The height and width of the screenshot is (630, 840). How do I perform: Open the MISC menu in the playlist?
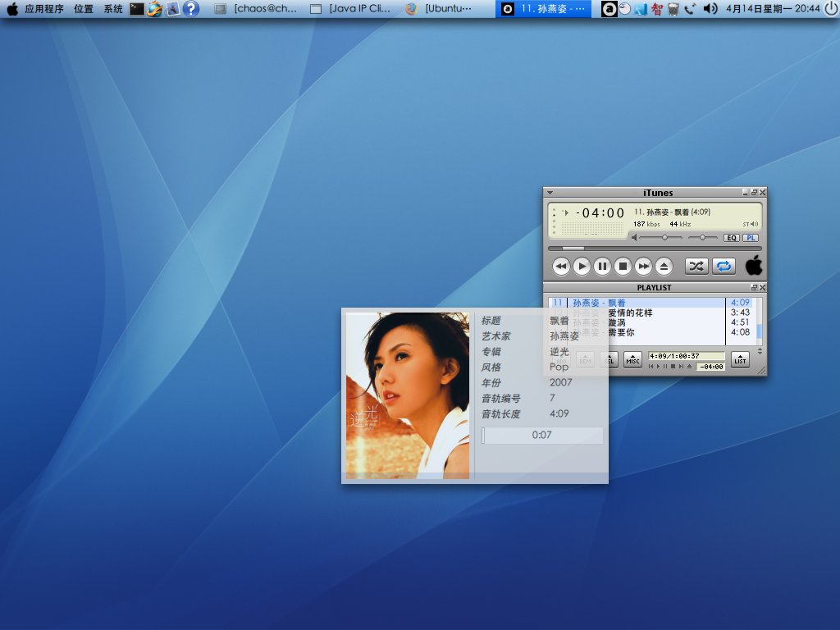click(632, 360)
